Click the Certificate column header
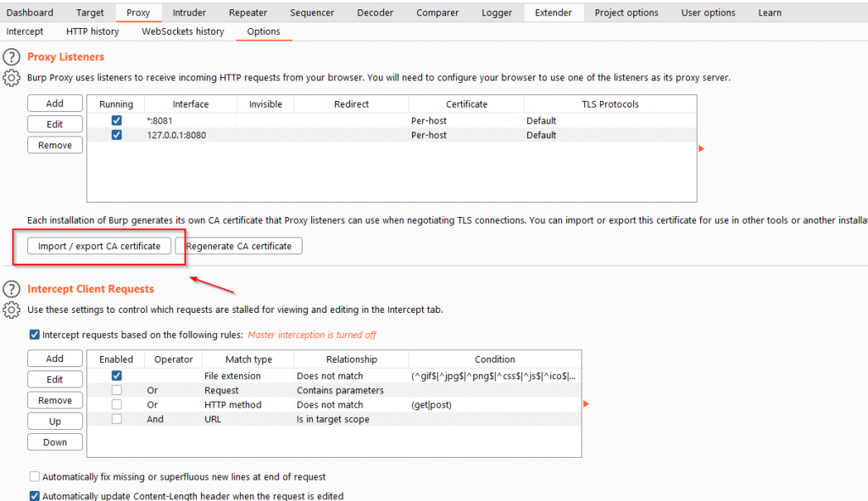Image resolution: width=868 pixels, height=501 pixels. pos(467,104)
